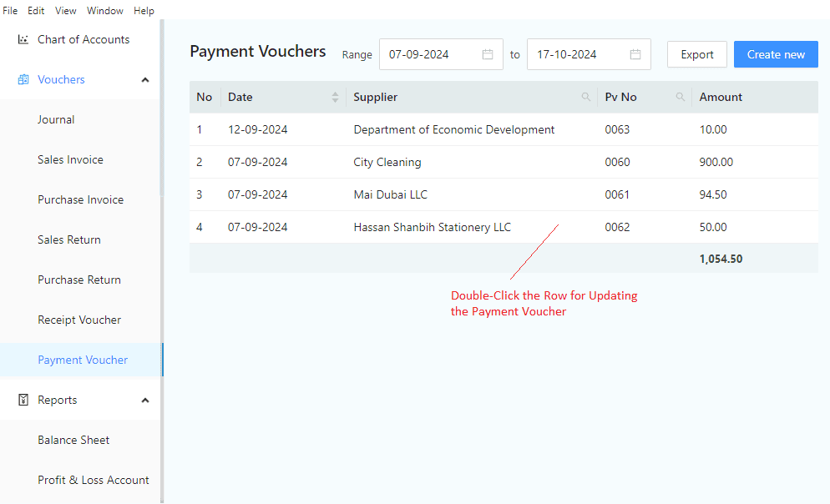This screenshot has height=504, width=830.
Task: Click Create new button
Action: (x=776, y=54)
